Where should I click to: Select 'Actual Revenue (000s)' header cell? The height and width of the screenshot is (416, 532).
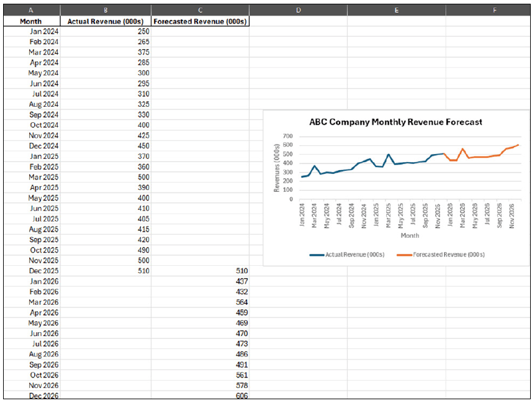pos(106,20)
